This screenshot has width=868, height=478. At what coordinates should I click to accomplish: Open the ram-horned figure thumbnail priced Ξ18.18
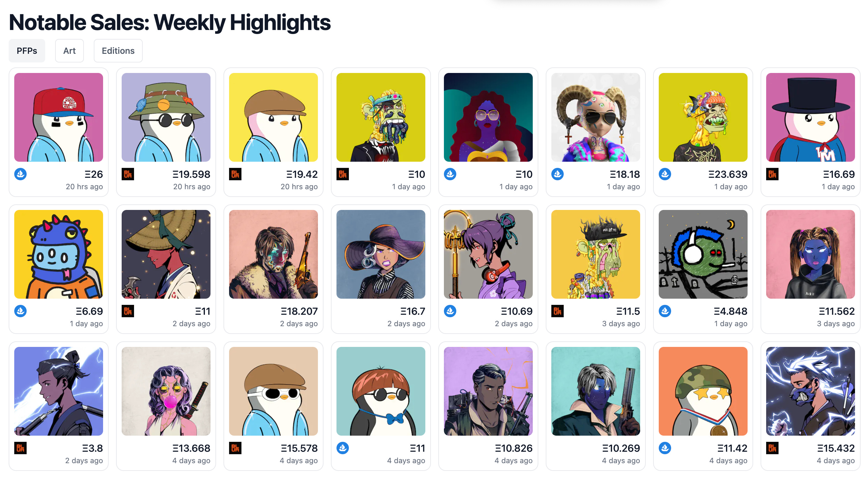coord(596,117)
